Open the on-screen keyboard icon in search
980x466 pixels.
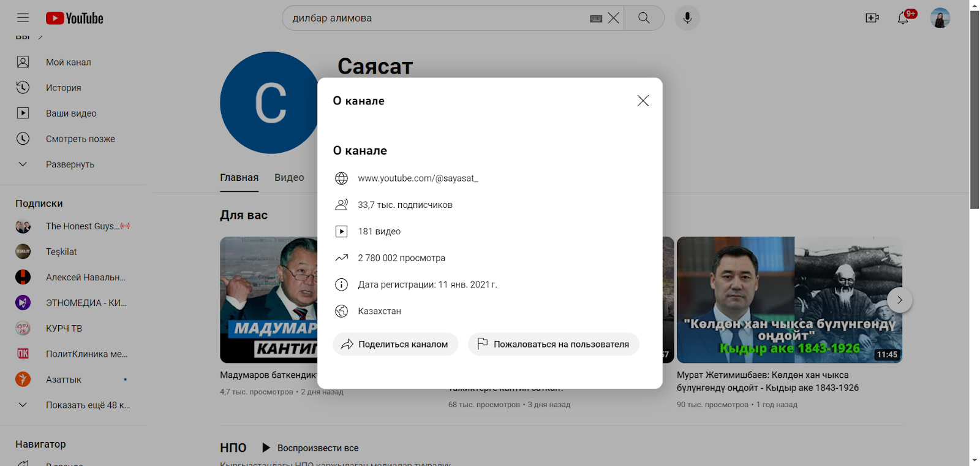[596, 18]
